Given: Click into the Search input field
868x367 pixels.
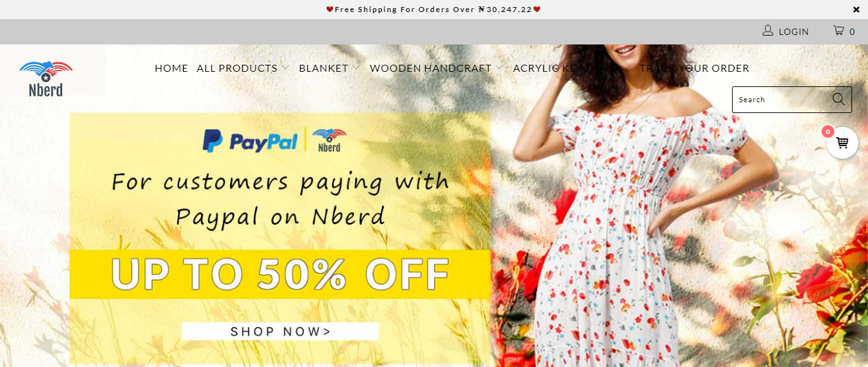Looking at the screenshot, I should click(x=782, y=100).
